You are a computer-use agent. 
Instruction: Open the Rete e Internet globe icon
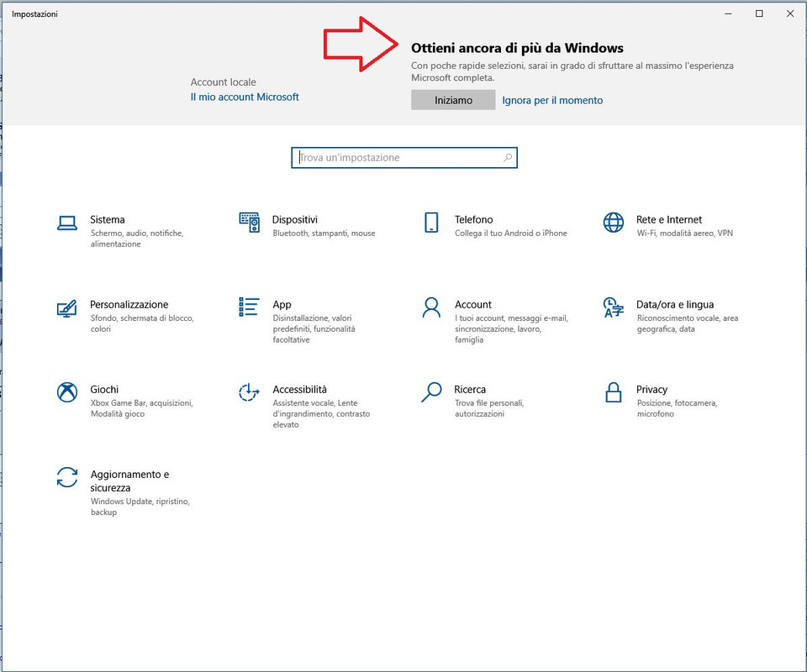coord(614,223)
